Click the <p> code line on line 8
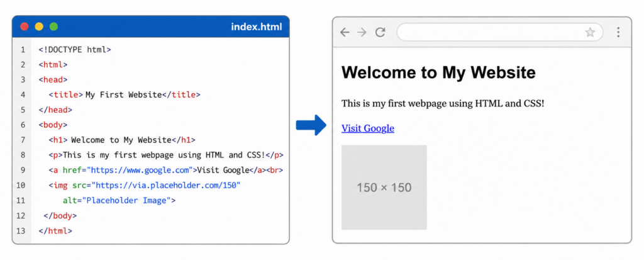 tap(166, 155)
